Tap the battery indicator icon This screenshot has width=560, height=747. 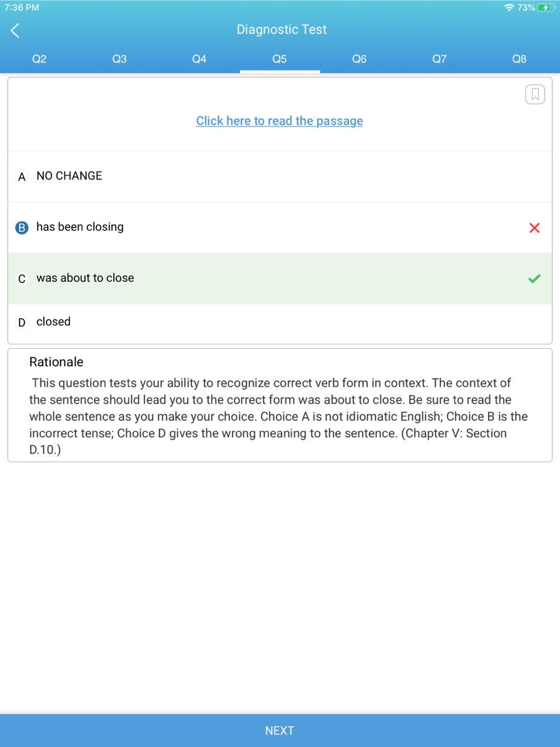point(546,7)
